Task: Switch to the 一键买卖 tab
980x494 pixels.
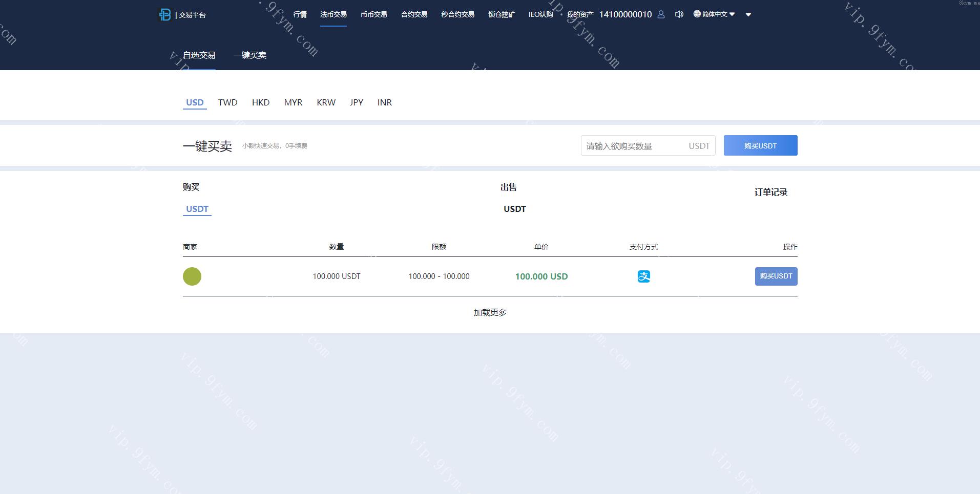Action: pos(249,55)
